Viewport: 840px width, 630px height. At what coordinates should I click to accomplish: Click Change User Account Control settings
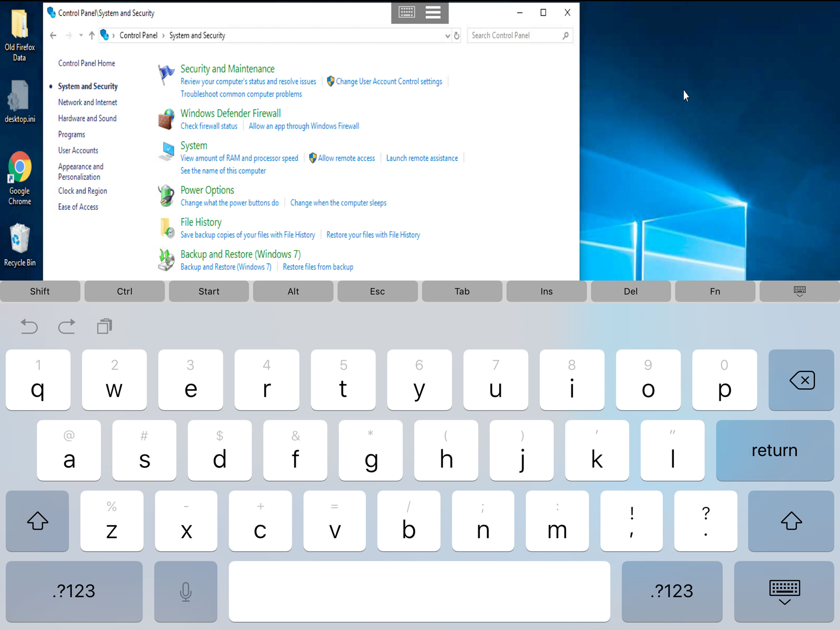389,81
